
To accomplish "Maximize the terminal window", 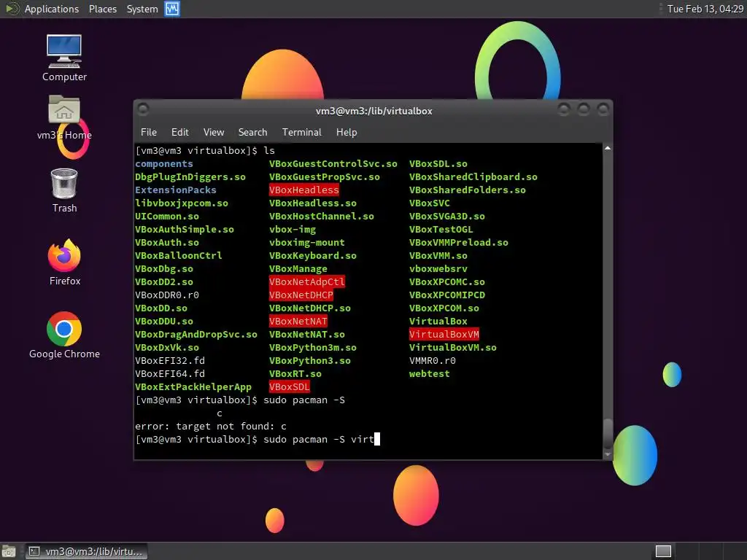I will (x=584, y=109).
